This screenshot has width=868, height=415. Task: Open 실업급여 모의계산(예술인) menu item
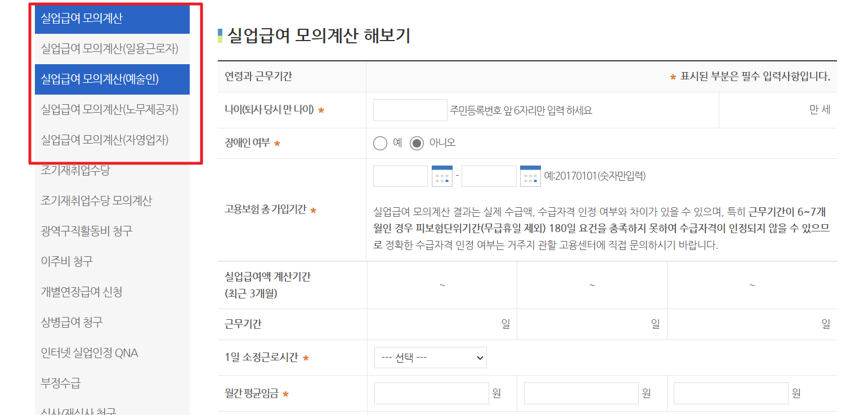(112, 79)
